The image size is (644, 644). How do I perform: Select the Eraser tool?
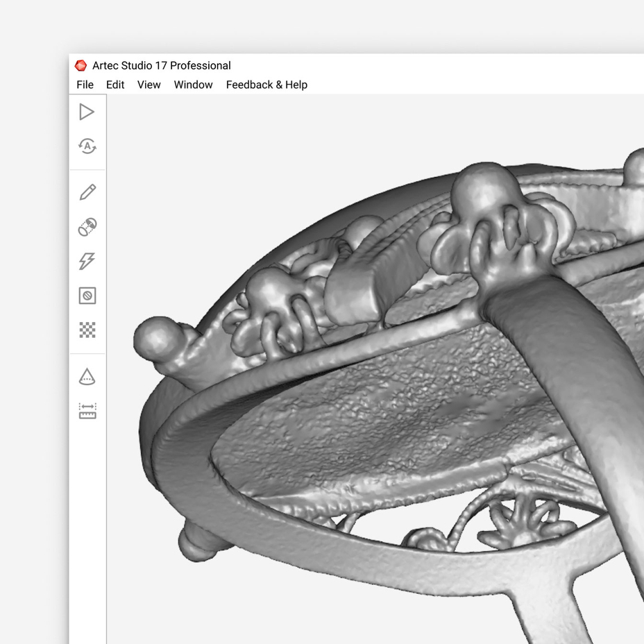(87, 296)
